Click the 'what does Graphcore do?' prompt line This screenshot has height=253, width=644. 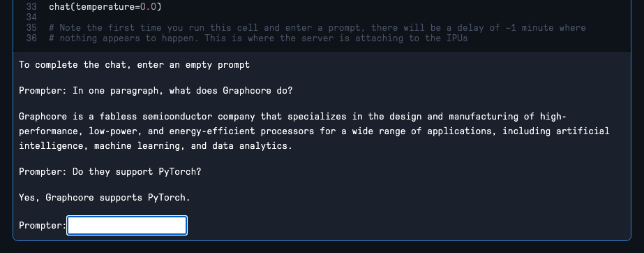pyautogui.click(x=156, y=90)
